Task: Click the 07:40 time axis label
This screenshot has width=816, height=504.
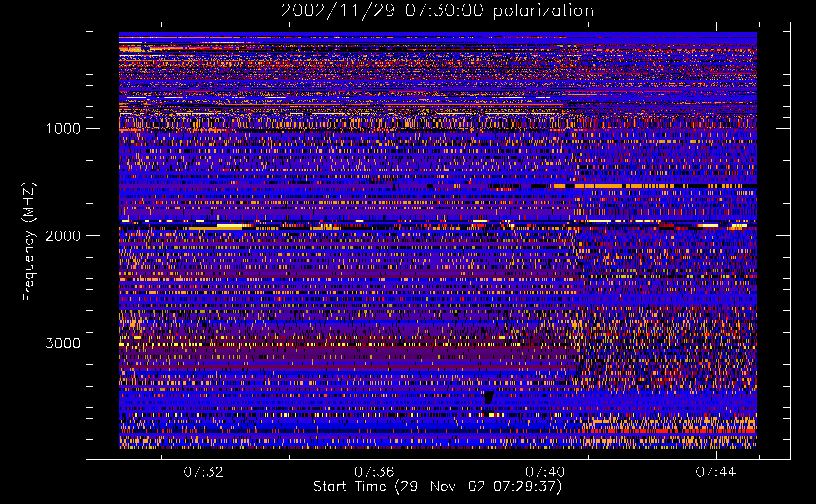Action: pyautogui.click(x=545, y=472)
